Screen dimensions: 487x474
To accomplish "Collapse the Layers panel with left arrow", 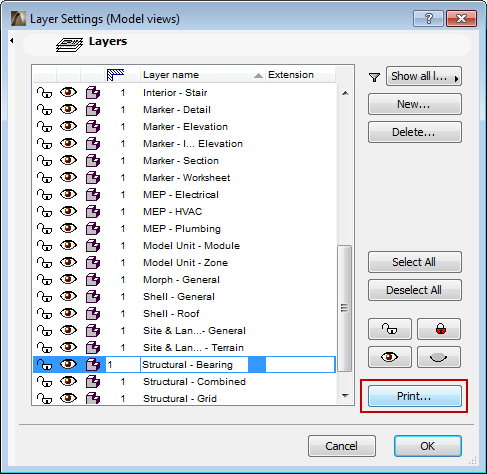I will point(12,41).
